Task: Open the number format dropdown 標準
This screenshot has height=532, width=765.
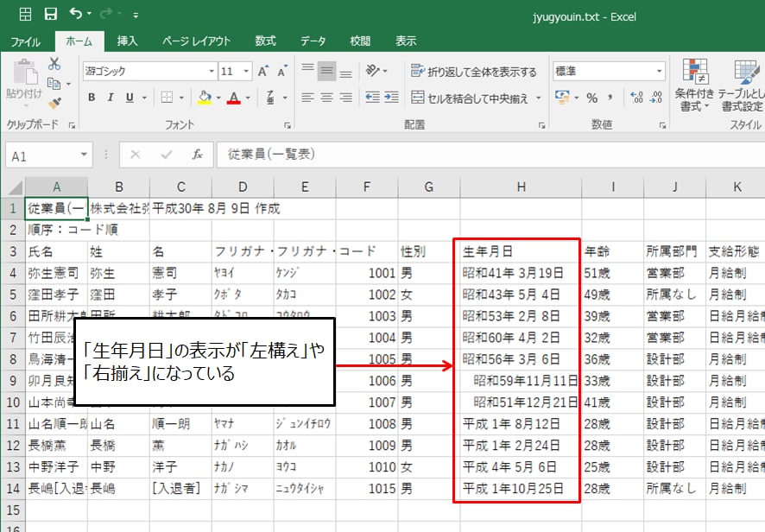Action: pos(659,72)
